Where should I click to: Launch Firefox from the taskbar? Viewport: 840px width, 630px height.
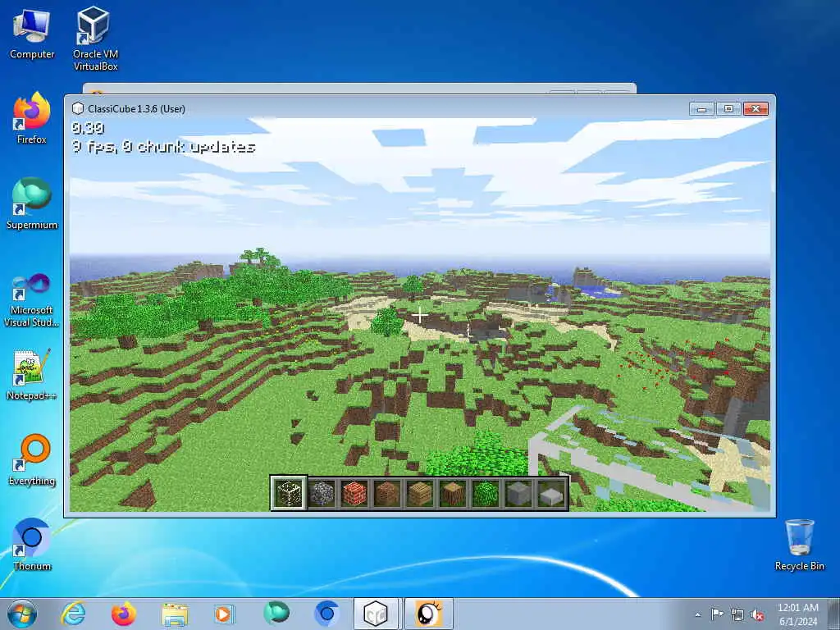pyautogui.click(x=124, y=614)
